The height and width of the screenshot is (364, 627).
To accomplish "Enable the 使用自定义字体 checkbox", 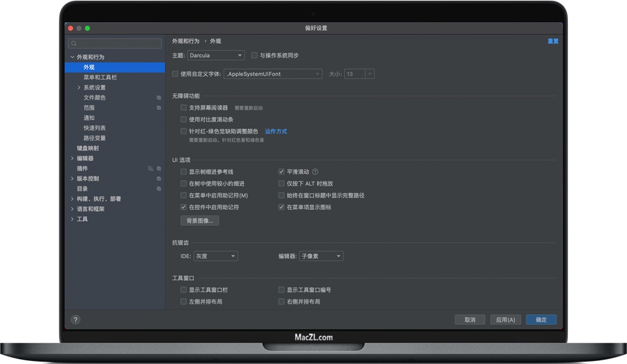I will 175,73.
